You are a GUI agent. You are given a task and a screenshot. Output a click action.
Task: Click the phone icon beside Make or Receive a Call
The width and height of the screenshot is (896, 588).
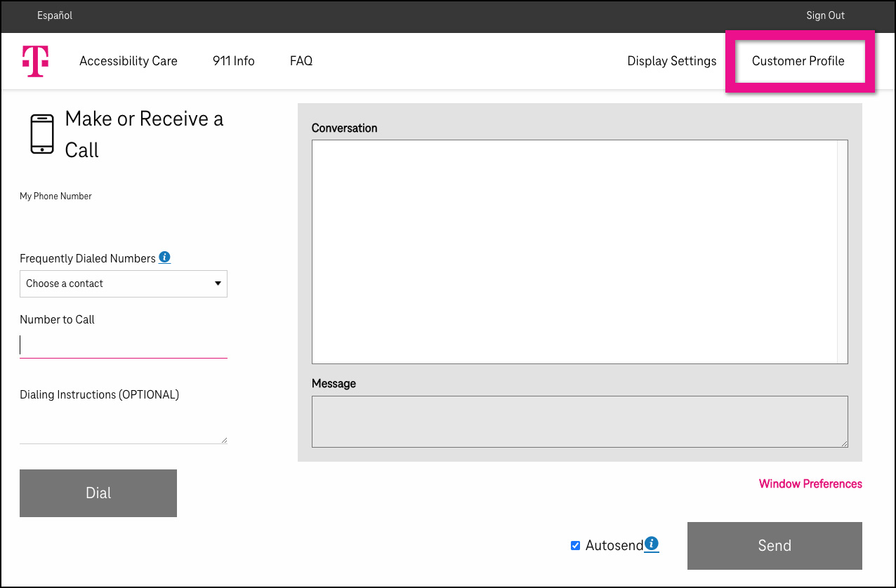coord(41,133)
